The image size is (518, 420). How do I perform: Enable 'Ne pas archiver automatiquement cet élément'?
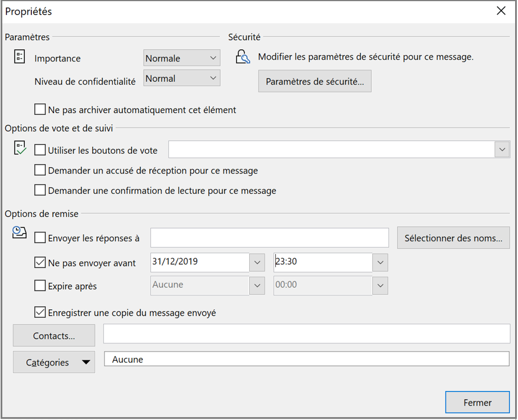40,109
